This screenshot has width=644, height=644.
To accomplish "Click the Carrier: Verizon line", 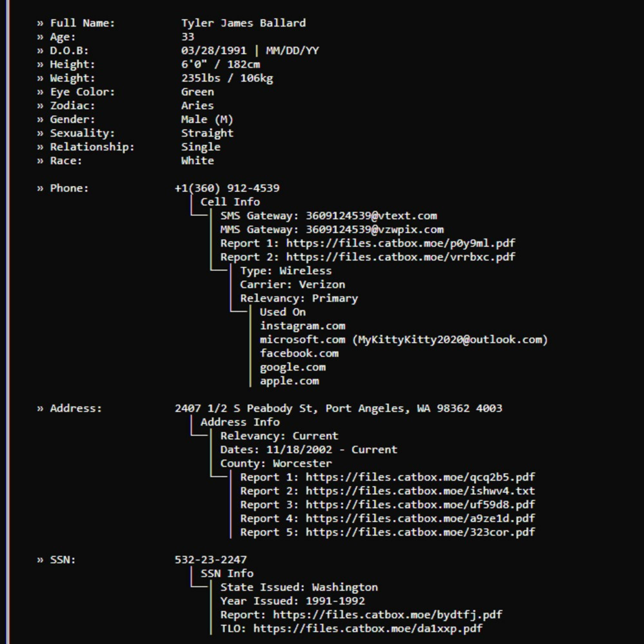I will click(292, 285).
